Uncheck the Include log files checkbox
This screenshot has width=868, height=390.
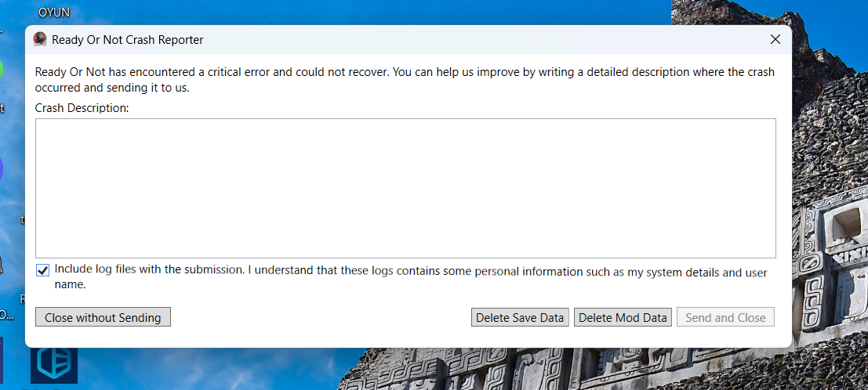click(42, 270)
